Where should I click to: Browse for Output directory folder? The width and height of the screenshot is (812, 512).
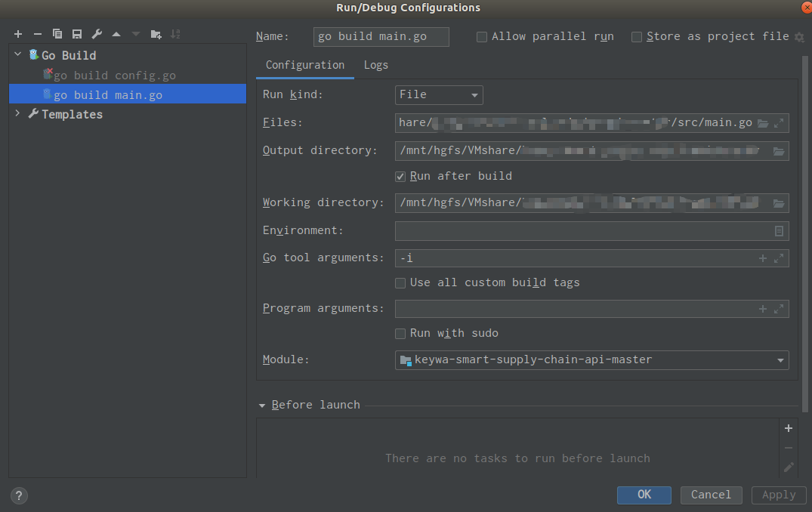(779, 151)
